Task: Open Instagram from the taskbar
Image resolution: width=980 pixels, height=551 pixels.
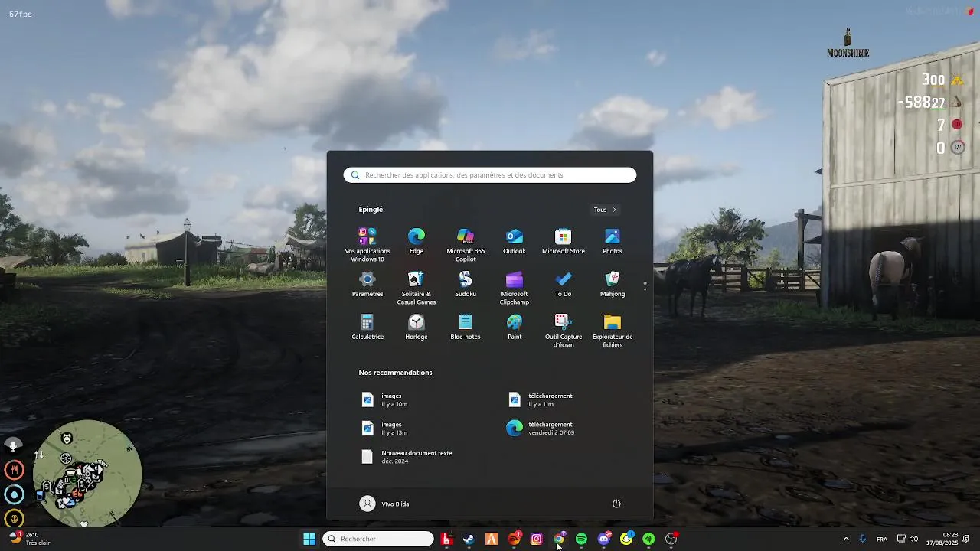Action: (x=536, y=539)
